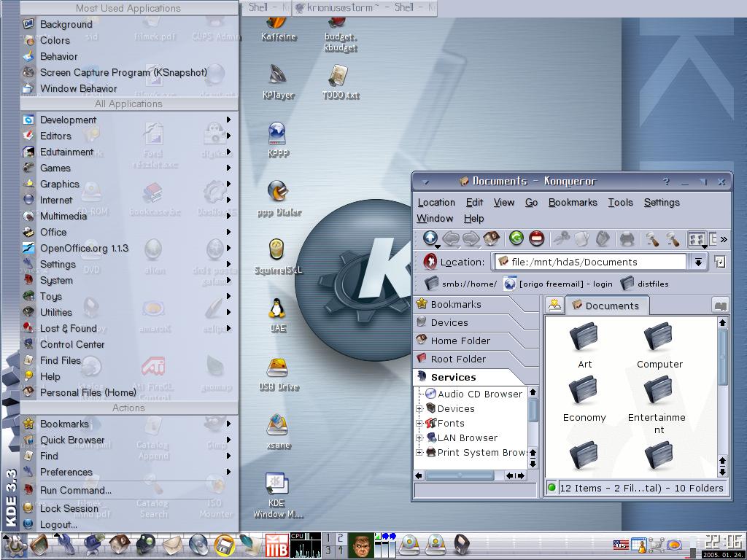The width and height of the screenshot is (747, 560).
Task: Select Lock Session in the K menu
Action: [x=128, y=508]
